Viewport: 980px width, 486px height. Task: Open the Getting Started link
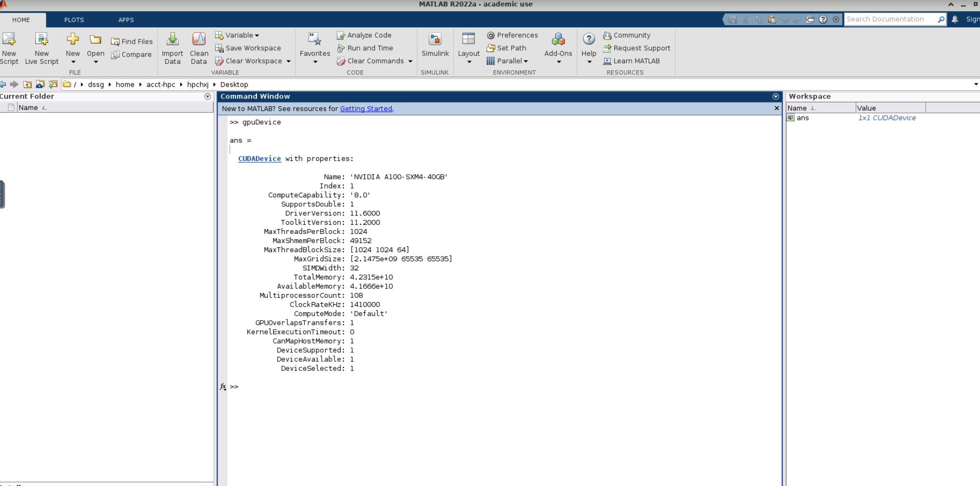pos(366,109)
